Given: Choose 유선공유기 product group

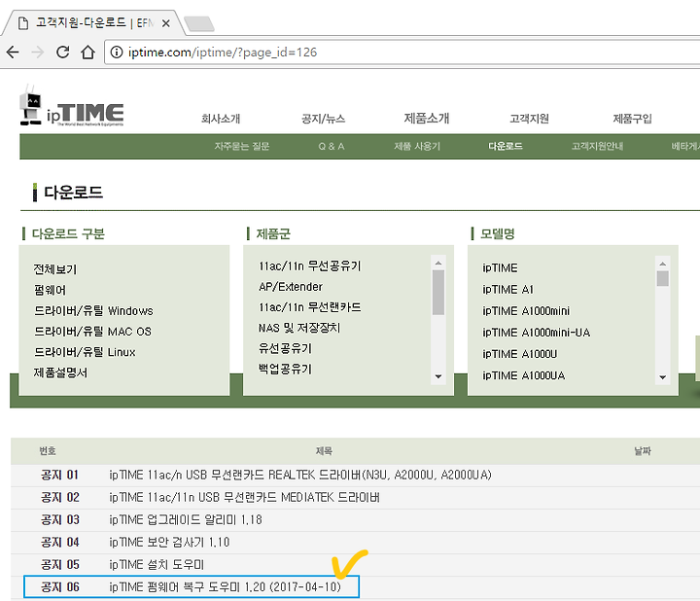Looking at the screenshot, I should [x=285, y=348].
